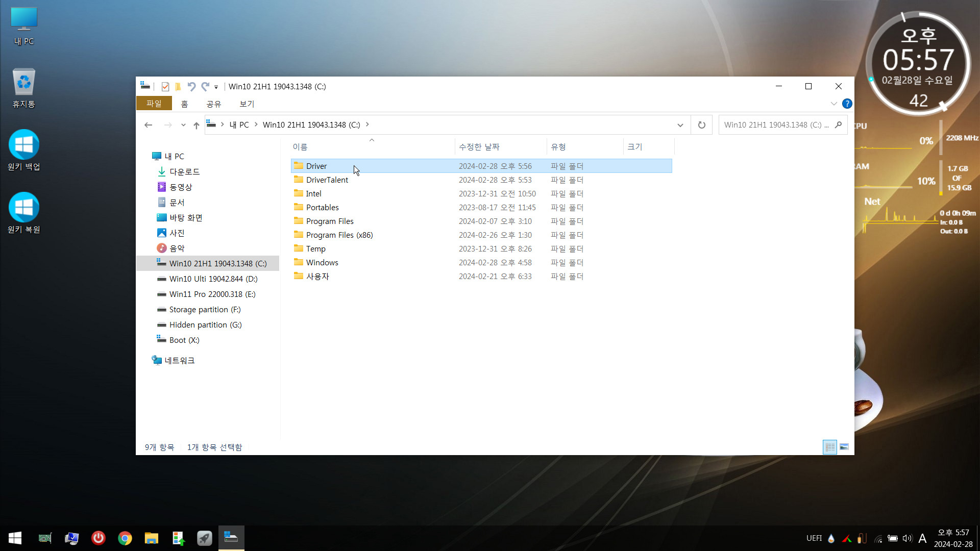Select the 사용자 folder
Viewport: 980px width, 551px height.
point(481,277)
